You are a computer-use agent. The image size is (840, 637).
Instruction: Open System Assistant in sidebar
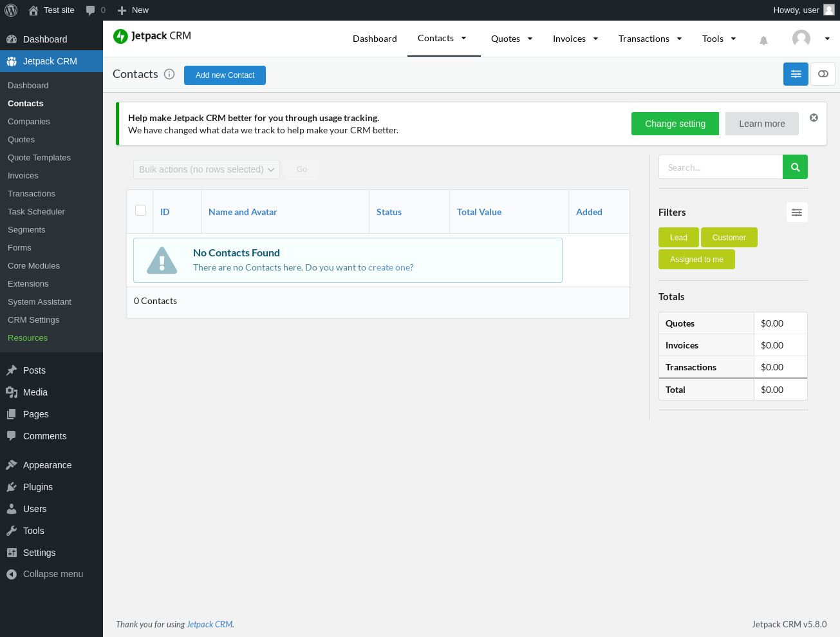(39, 302)
